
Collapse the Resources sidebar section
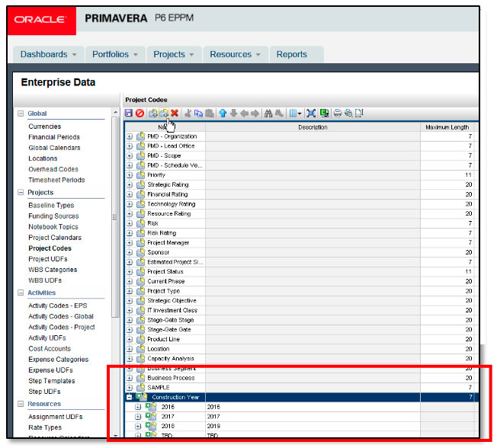pyautogui.click(x=21, y=404)
